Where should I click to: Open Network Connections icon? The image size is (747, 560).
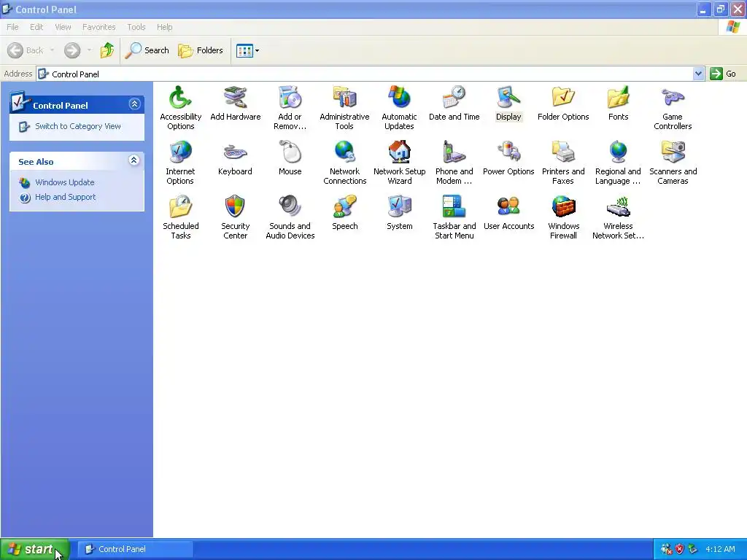(x=344, y=163)
